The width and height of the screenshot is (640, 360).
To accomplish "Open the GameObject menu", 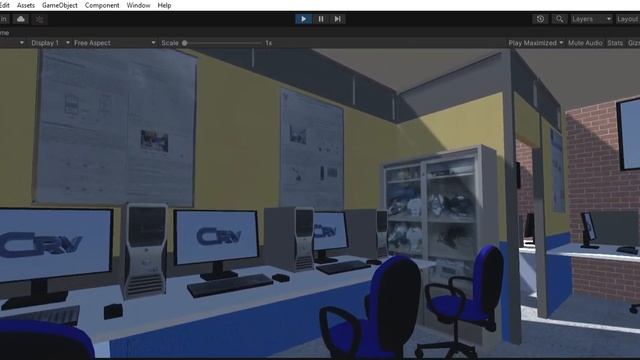I will 60,5.
